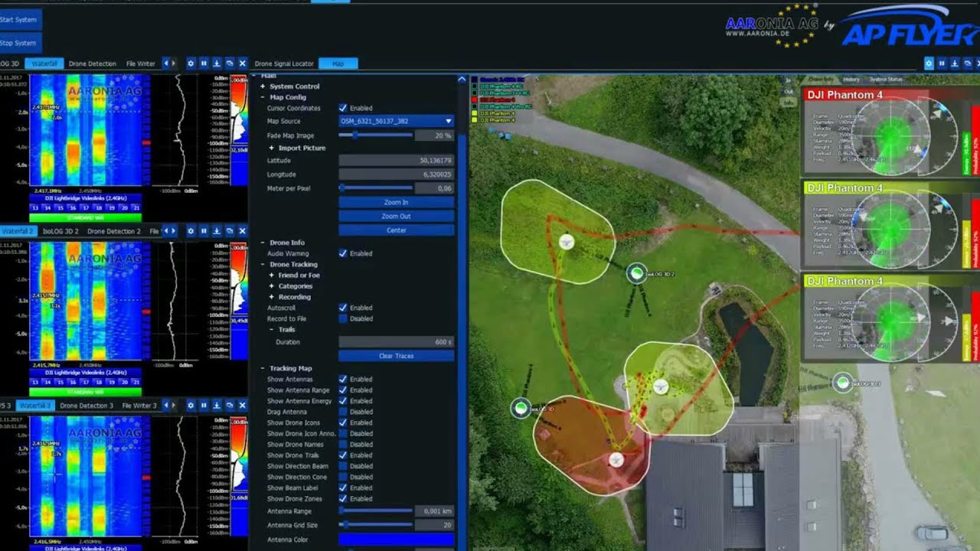Select the IsoLOG 3D antenna marker near red zone
Viewport: 980px width, 551px height.
click(521, 409)
